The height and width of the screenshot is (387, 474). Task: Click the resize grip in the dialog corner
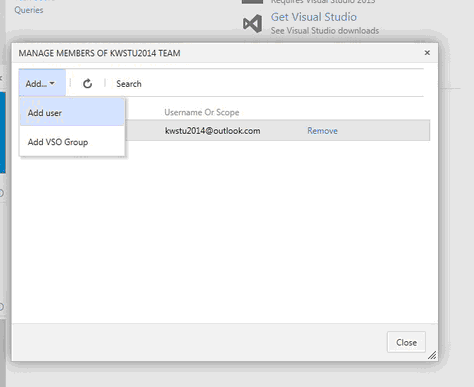(432, 355)
